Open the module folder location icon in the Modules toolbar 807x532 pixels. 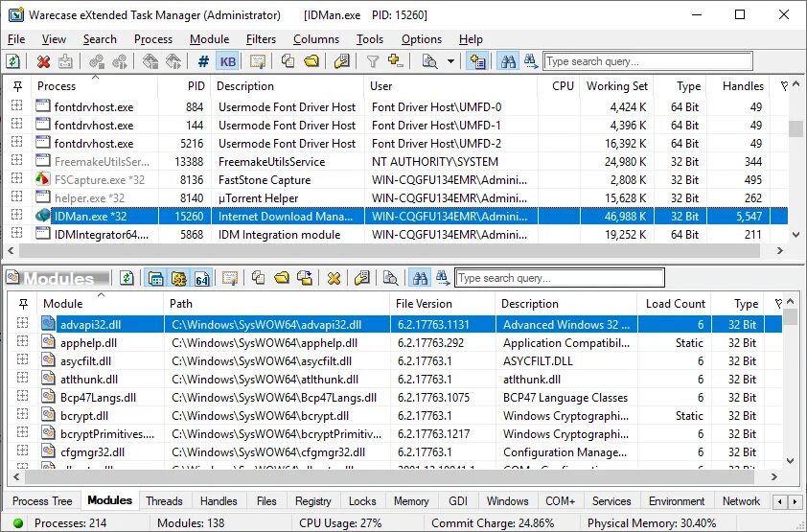[282, 278]
